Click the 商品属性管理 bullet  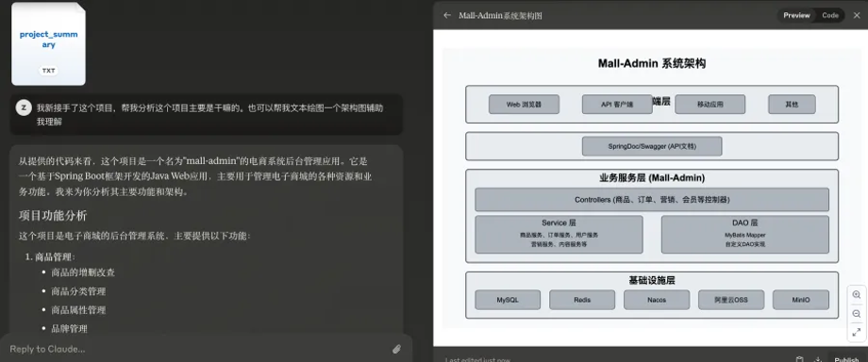click(78, 310)
